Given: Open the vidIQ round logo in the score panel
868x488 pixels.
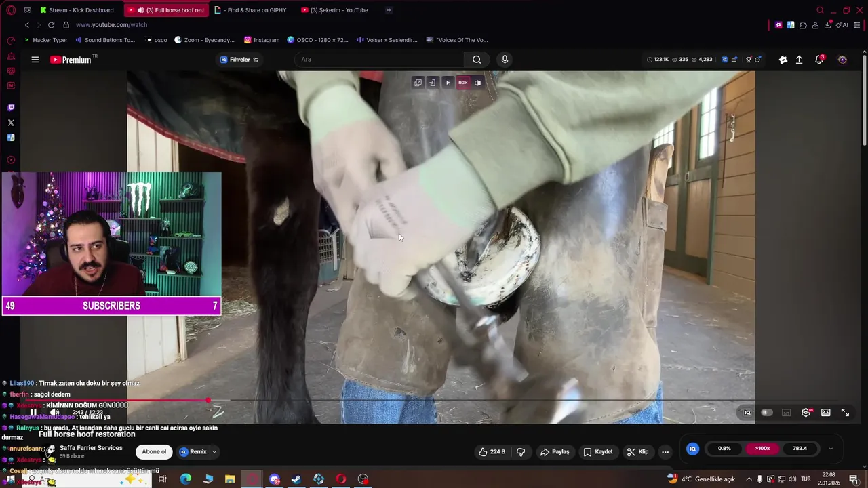Looking at the screenshot, I should 693,449.
